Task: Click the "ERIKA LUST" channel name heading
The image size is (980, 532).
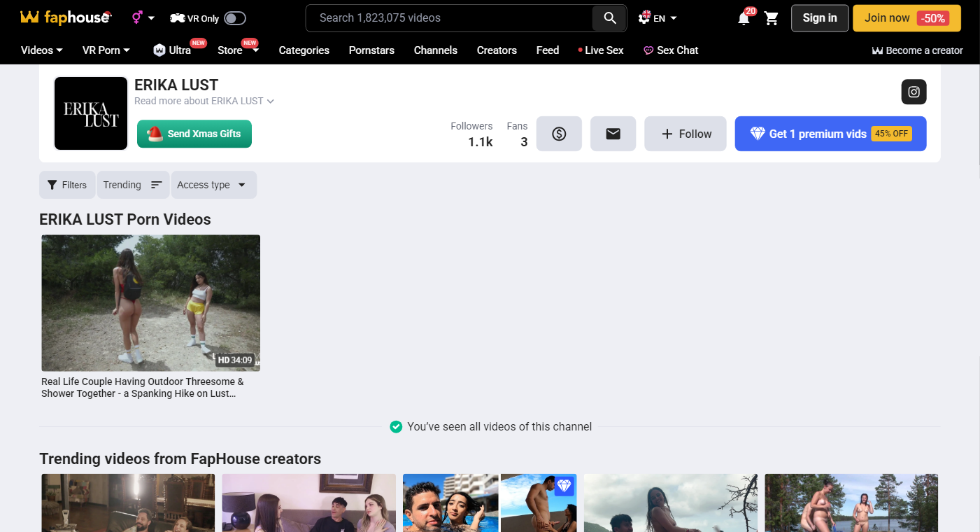Action: click(x=176, y=85)
